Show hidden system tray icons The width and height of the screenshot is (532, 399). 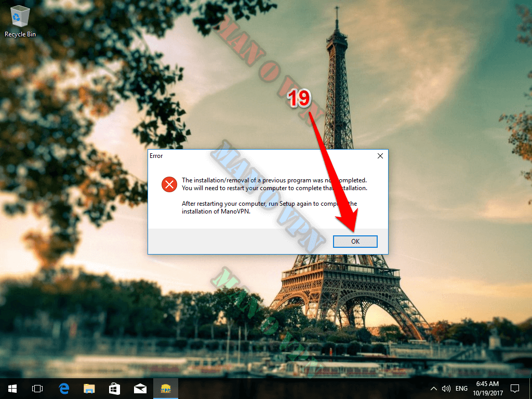(x=434, y=389)
